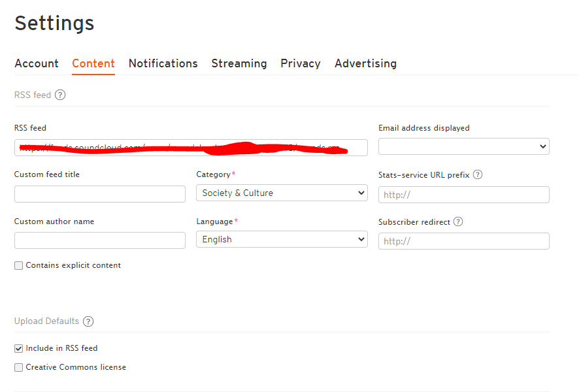Expand the Language dropdown
579x392 pixels.
[282, 240]
